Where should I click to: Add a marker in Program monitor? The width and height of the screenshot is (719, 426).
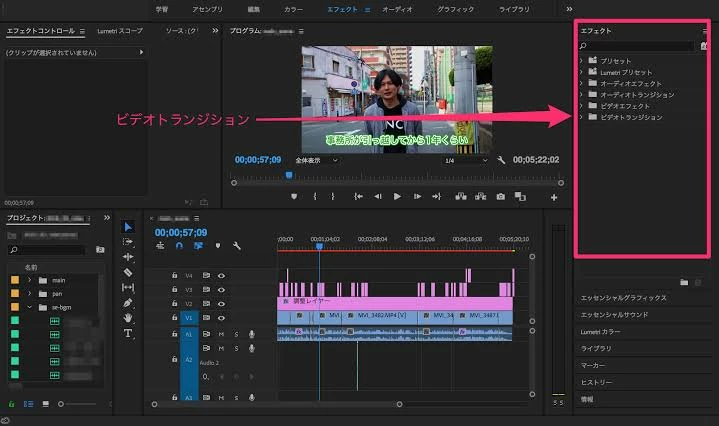(x=294, y=197)
